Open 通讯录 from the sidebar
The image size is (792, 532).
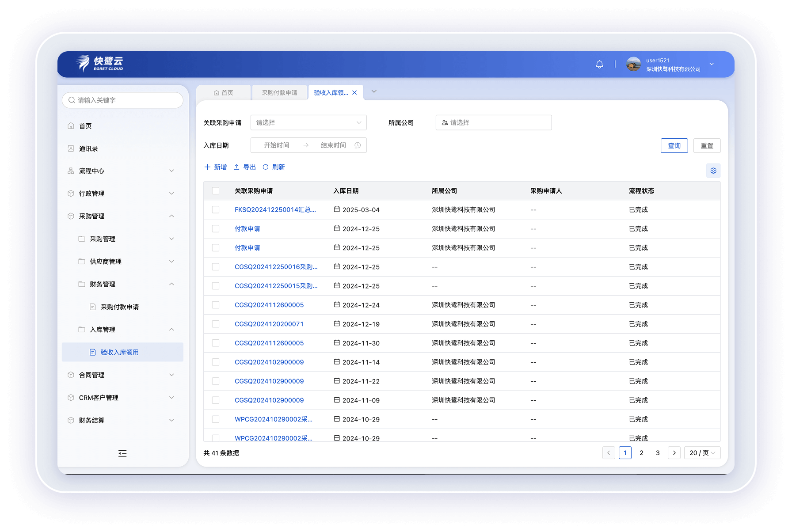pos(88,148)
